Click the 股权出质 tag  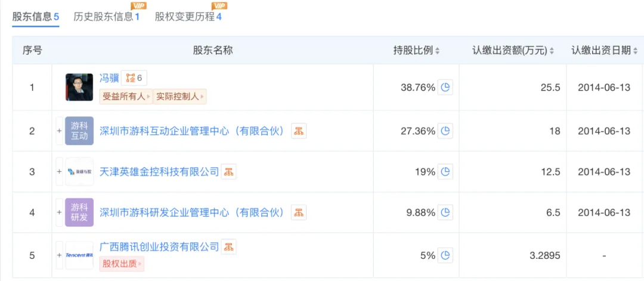pos(122,263)
